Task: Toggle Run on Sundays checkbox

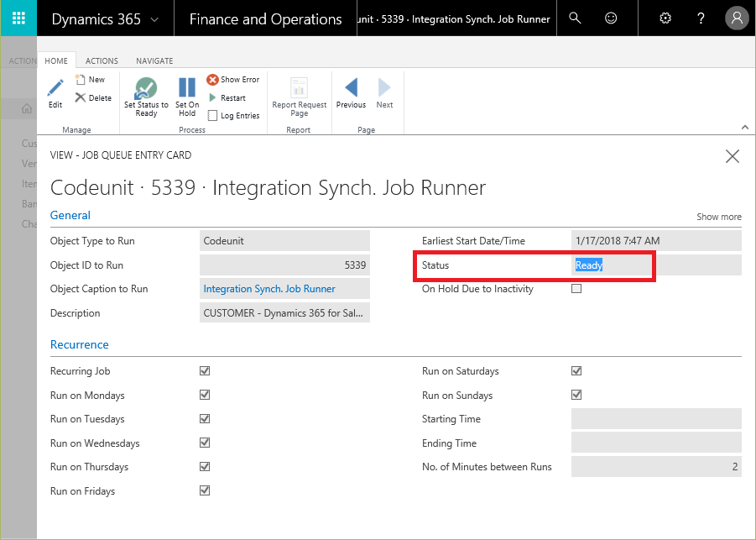Action: 576,395
